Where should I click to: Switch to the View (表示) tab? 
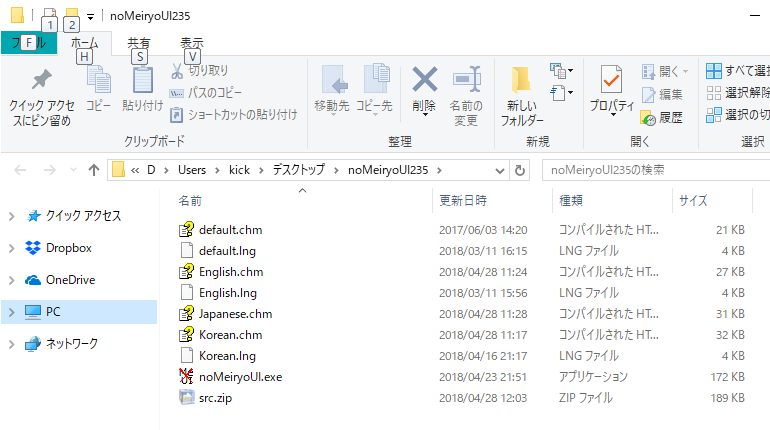[x=192, y=43]
